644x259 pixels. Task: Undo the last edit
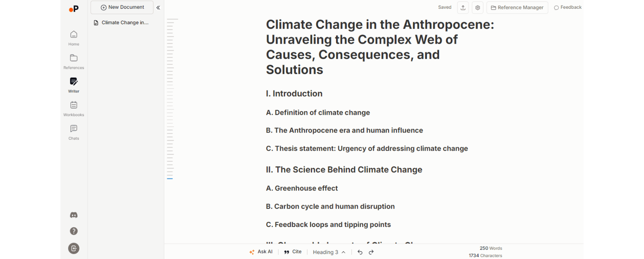click(x=360, y=252)
